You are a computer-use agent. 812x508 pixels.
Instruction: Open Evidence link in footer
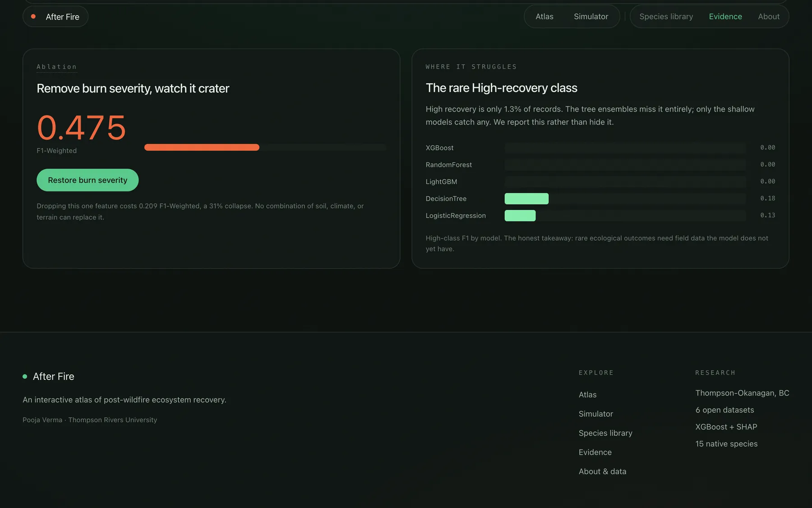coord(595,452)
